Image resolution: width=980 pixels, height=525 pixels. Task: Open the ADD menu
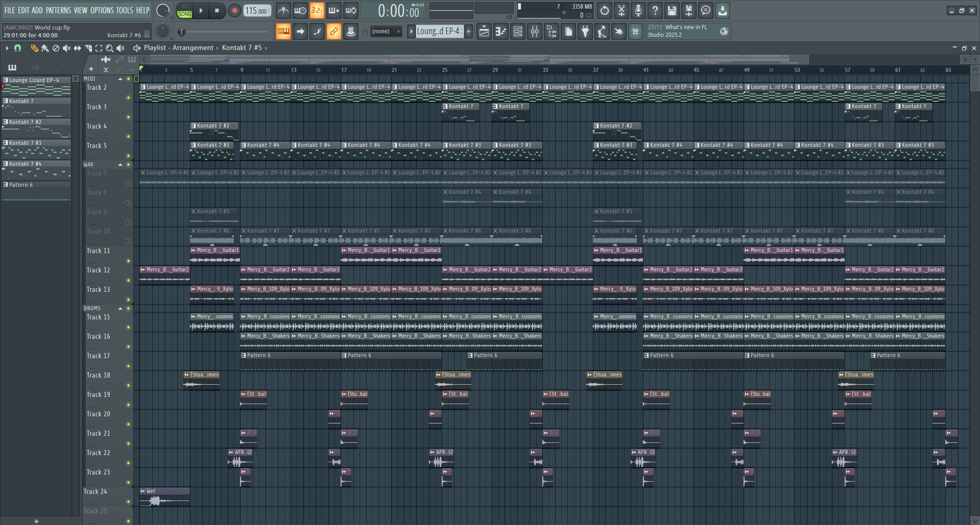37,10
